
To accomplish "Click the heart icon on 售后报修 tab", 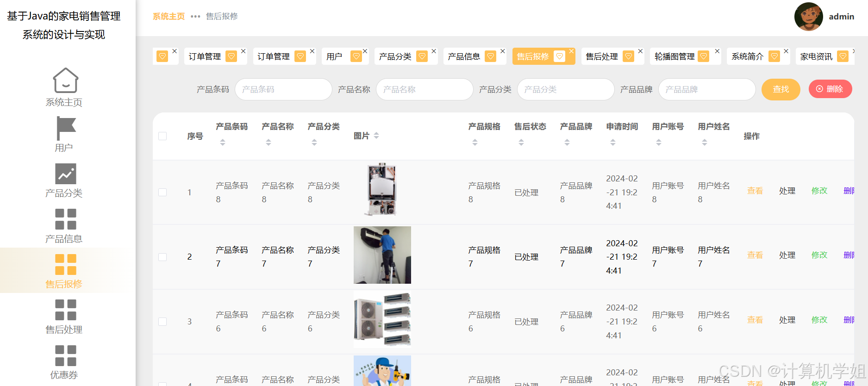I will [x=559, y=56].
